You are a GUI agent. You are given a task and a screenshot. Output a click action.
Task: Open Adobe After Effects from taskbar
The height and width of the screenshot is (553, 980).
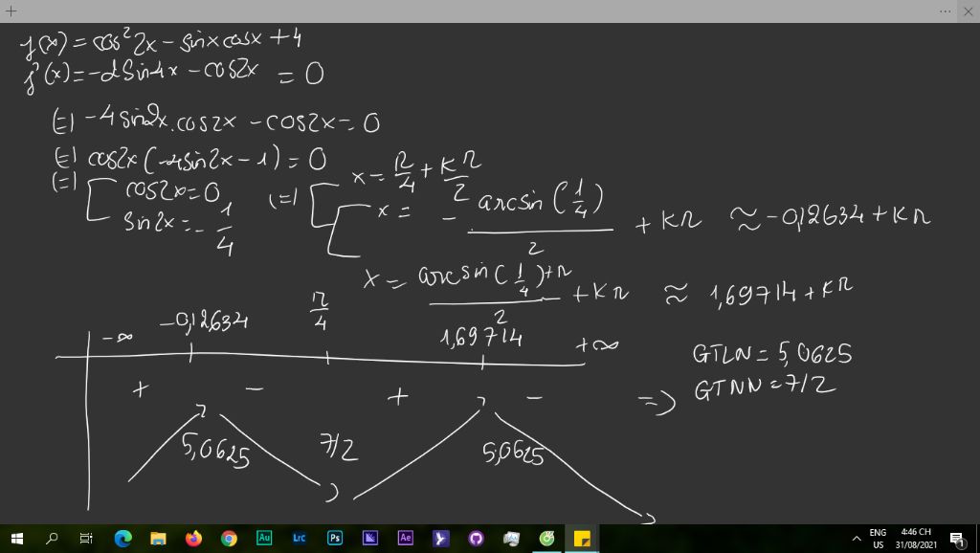406,538
